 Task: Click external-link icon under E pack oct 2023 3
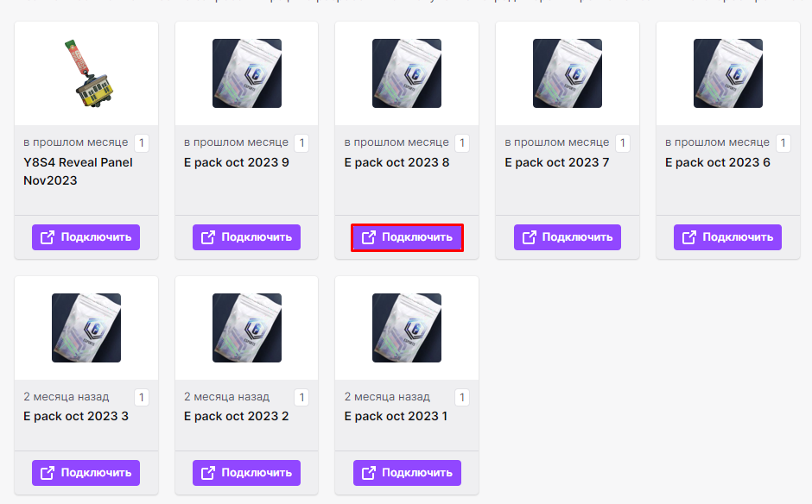pos(48,473)
